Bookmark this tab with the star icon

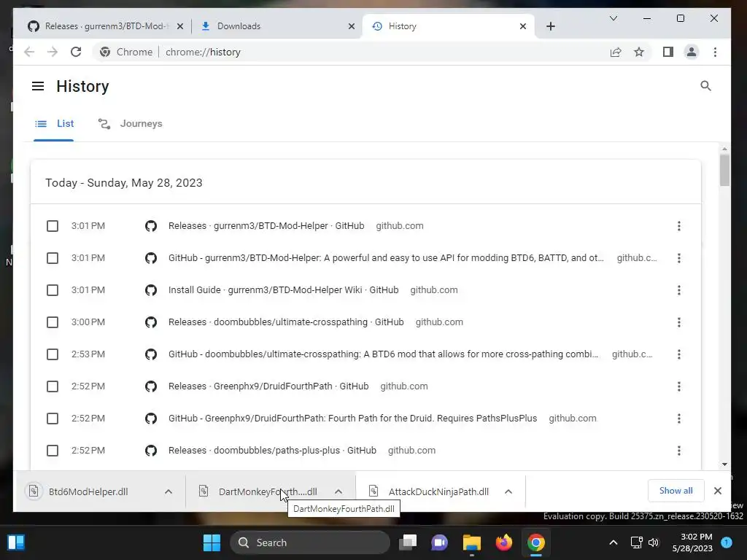639,52
